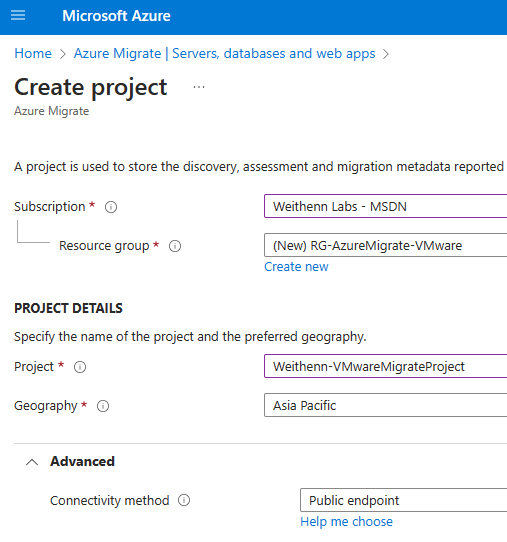Show info tooltip for Resource group
Image resolution: width=507 pixels, height=542 pixels.
(x=175, y=246)
